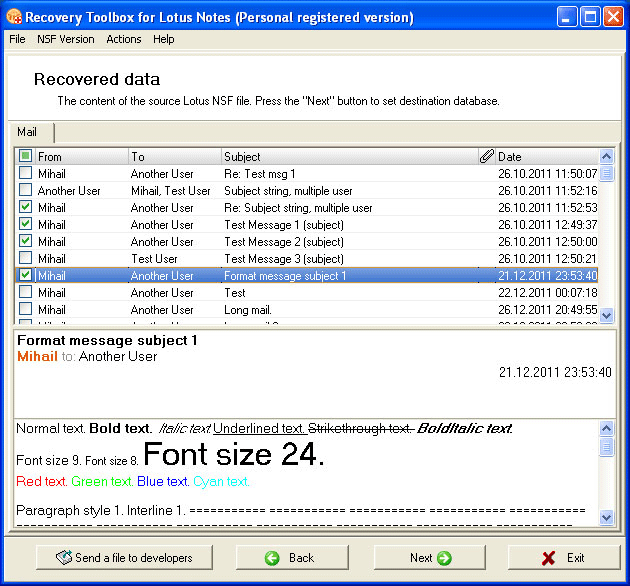Click the 'Font size 24.' text in preview

point(233,454)
